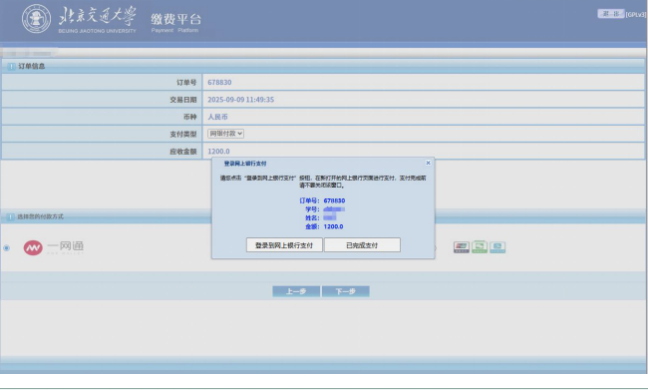Select the UnionPay card icon

point(461,247)
